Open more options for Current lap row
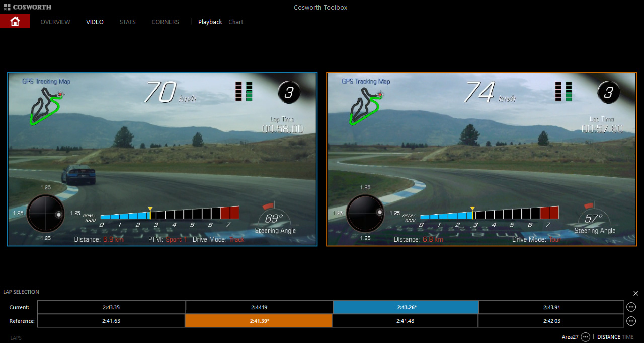The height and width of the screenshot is (343, 644). [x=631, y=307]
